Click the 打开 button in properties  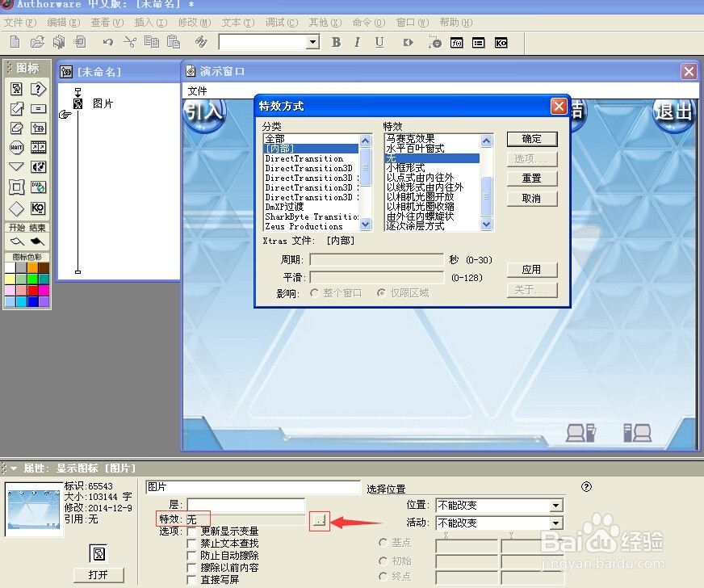click(98, 575)
